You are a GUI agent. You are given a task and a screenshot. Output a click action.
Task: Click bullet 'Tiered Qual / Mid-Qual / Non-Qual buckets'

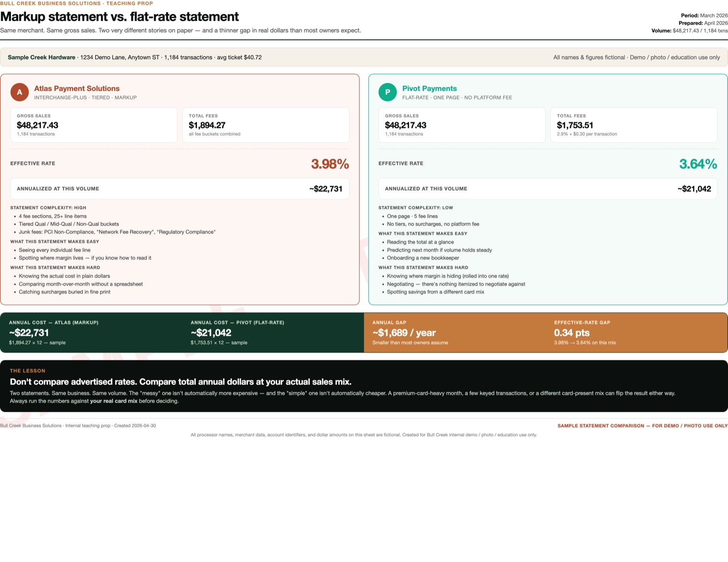pos(69,224)
